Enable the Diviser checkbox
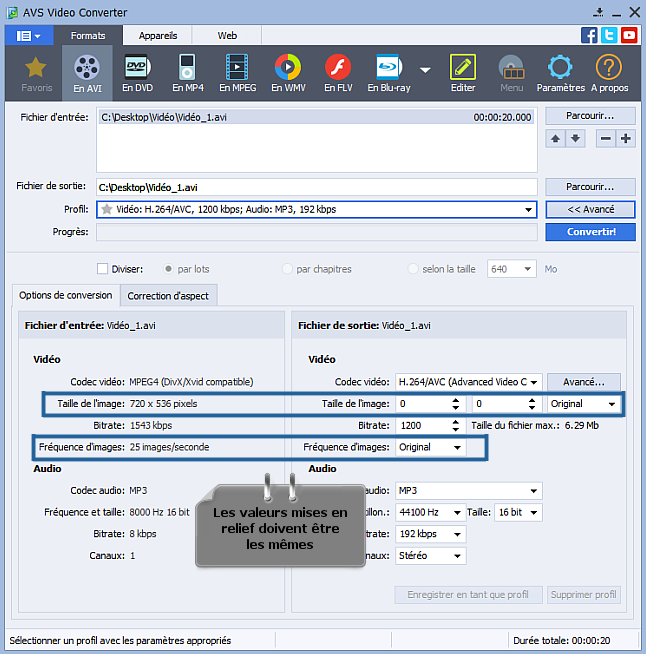646x654 pixels. [102, 269]
